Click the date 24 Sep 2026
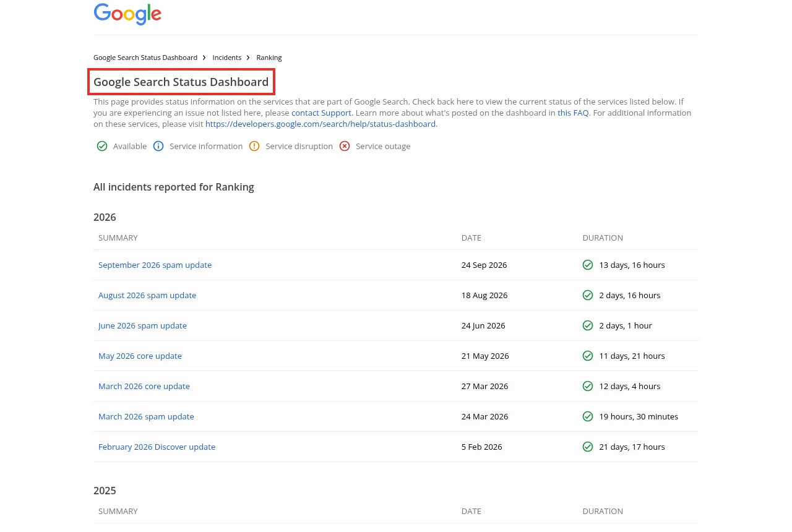The image size is (792, 532). (484, 265)
